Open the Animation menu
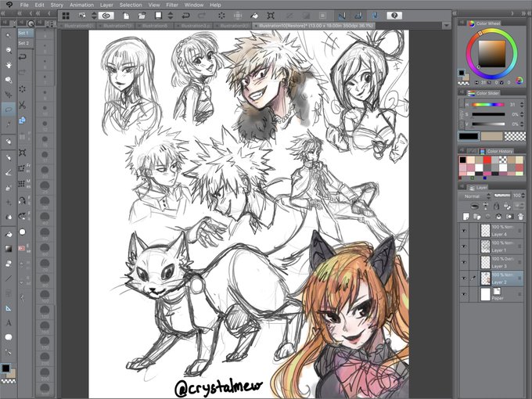The width and height of the screenshot is (532, 399). pos(81,5)
